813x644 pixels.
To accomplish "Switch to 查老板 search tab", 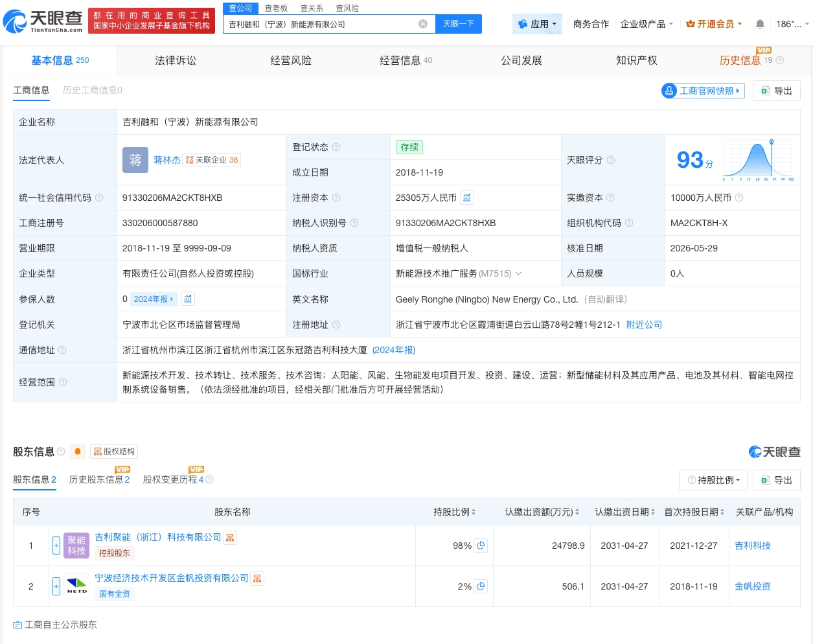I will tap(276, 8).
